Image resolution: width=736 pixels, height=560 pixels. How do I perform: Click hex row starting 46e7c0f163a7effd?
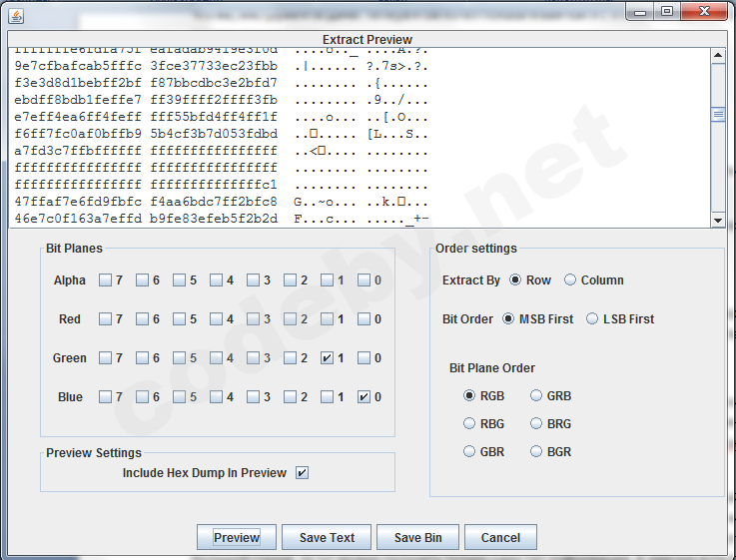click(x=221, y=219)
